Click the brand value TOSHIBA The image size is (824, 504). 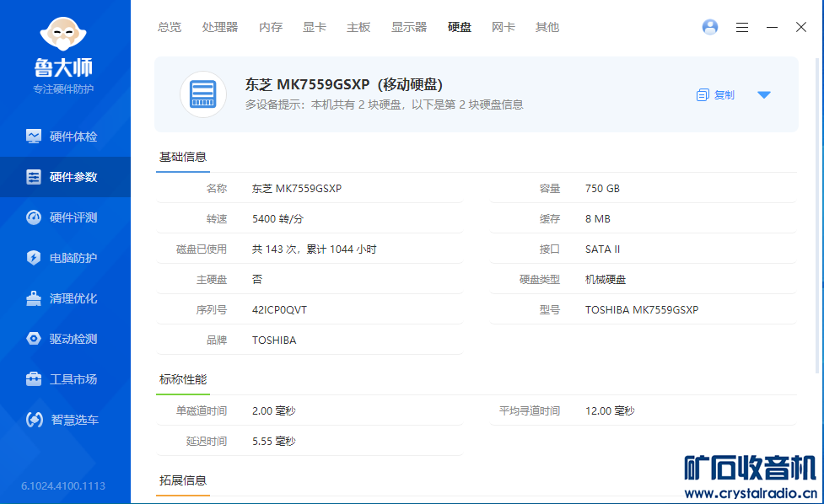[274, 340]
